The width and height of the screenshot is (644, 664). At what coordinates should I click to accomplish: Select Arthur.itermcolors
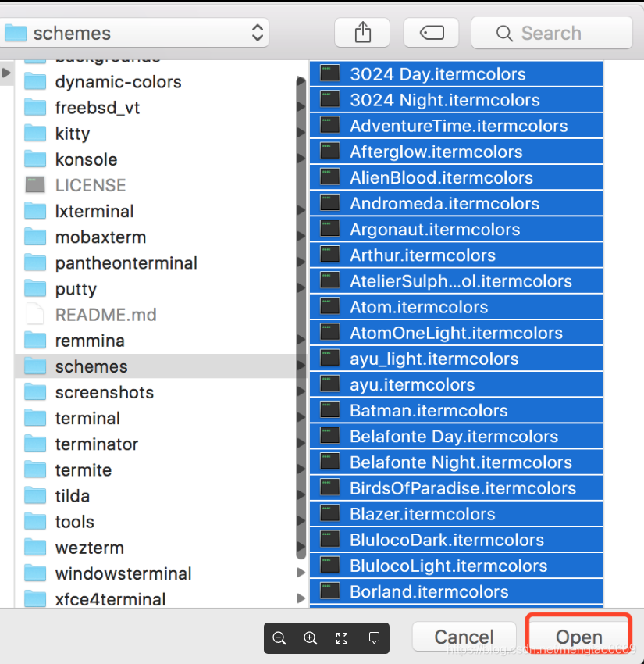tap(457, 255)
